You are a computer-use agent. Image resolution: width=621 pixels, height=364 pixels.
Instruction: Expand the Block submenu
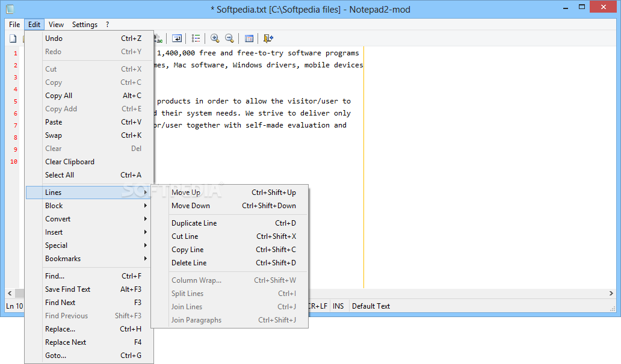point(90,206)
